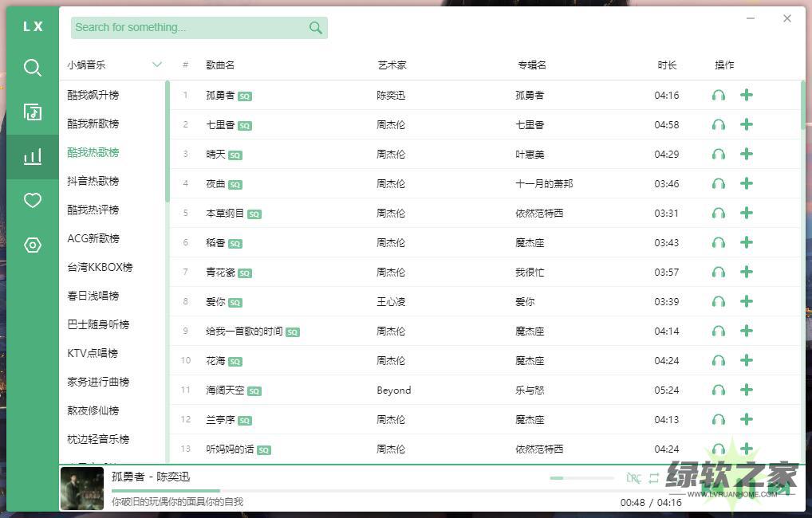812x518 pixels.
Task: Open the search page from the sidebar
Action: 33,68
